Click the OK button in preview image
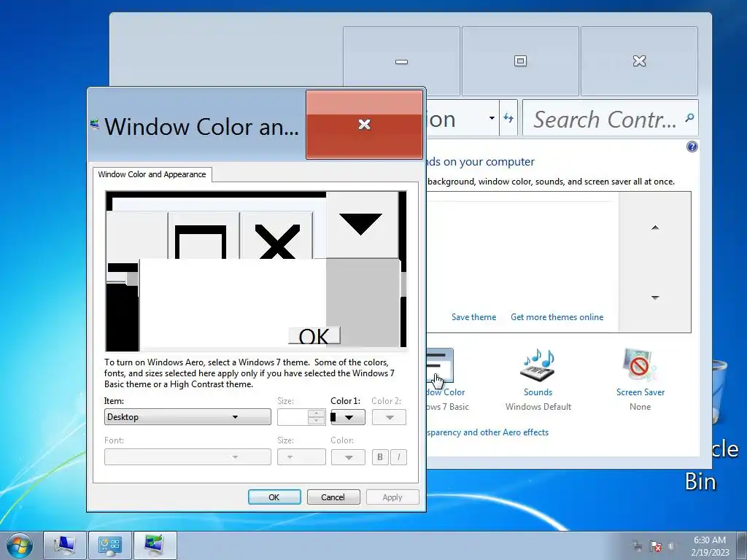This screenshot has width=747, height=560. coord(314,335)
